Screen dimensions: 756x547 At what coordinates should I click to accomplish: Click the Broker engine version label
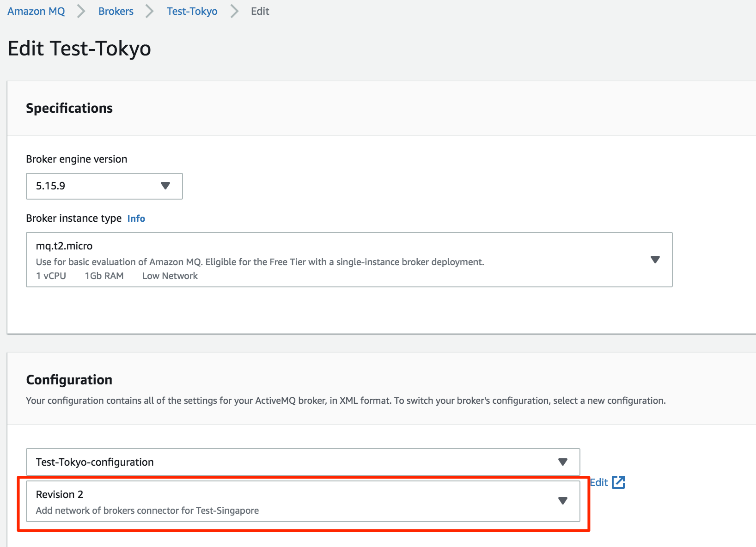[77, 159]
